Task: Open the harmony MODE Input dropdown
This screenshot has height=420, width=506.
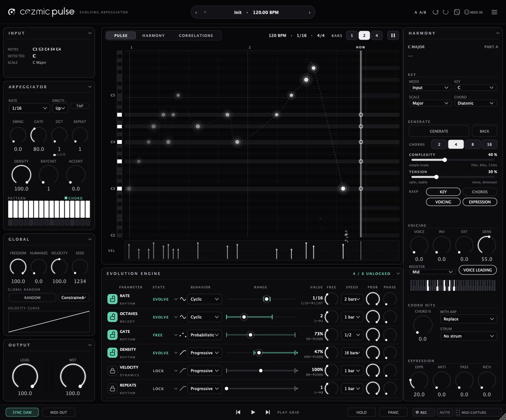Action: click(x=430, y=88)
